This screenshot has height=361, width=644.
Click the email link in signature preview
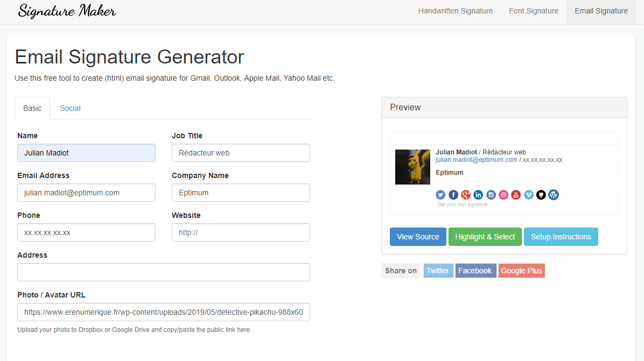pos(477,160)
